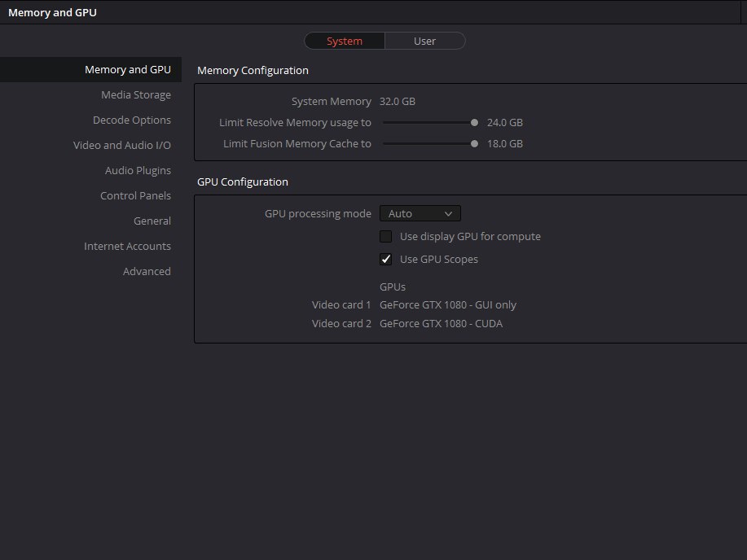Click the Memory and GPU window title
Viewport: 747px width, 560px height.
pos(52,13)
